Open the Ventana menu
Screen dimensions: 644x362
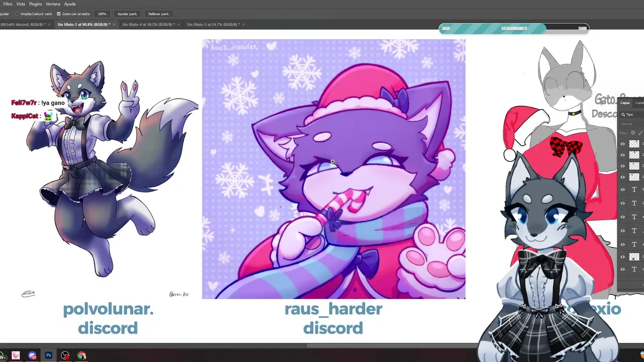coord(53,4)
